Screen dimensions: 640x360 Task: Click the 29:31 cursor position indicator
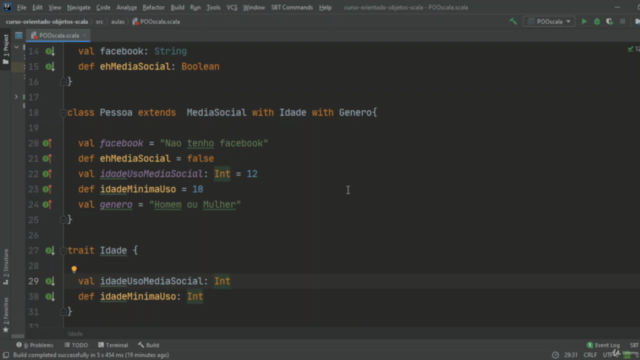click(x=571, y=355)
